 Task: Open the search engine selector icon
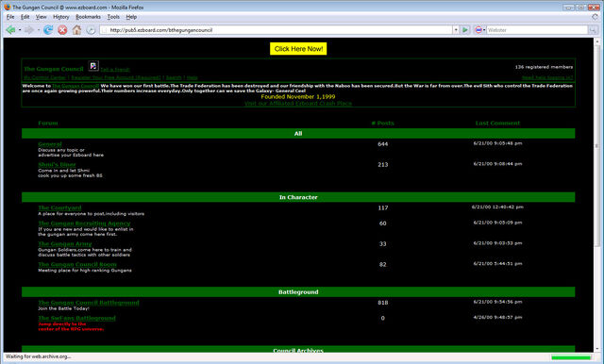click(x=479, y=29)
